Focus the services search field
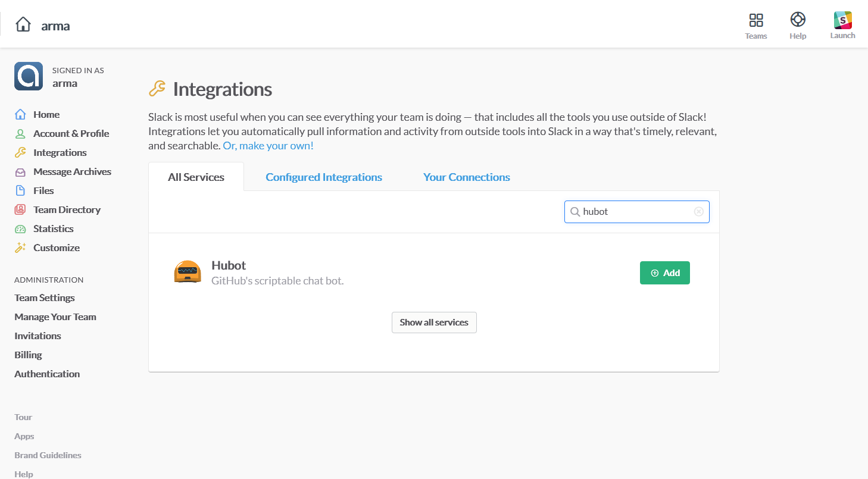868x479 pixels. coord(637,212)
